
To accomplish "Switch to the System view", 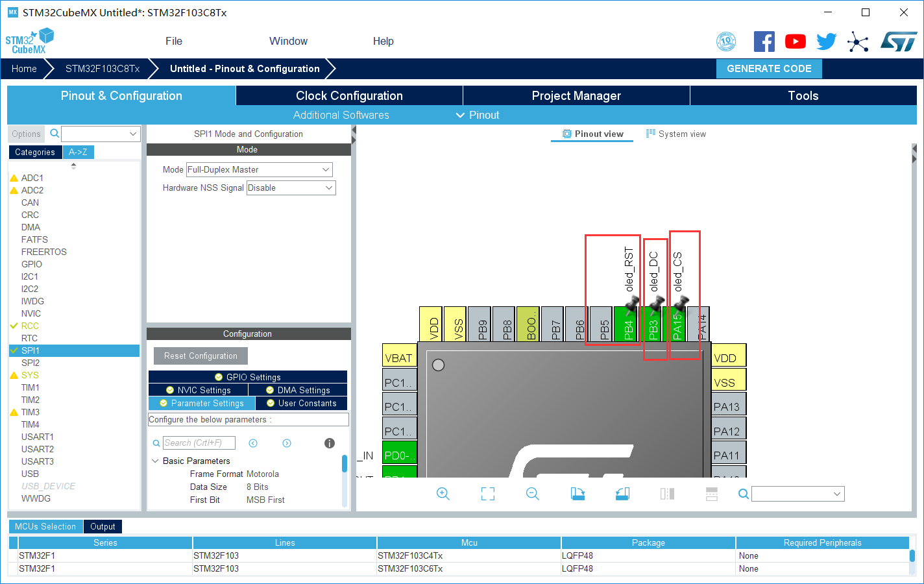I will [676, 134].
